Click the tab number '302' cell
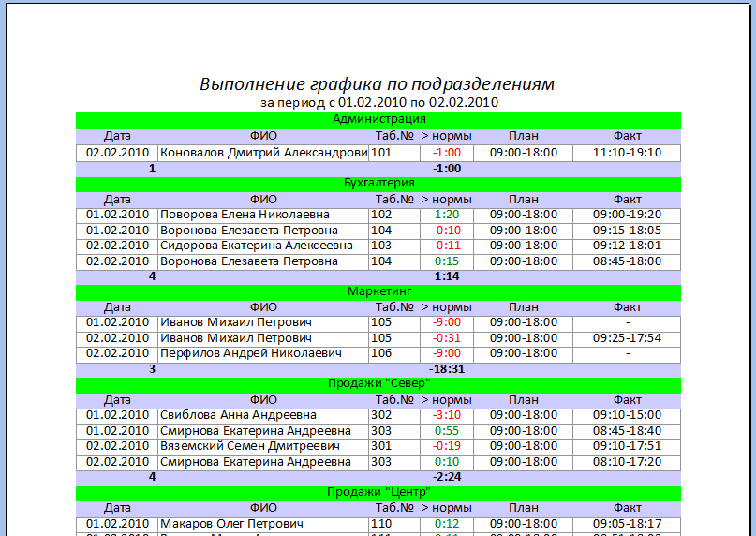The height and width of the screenshot is (536, 756). [394, 415]
